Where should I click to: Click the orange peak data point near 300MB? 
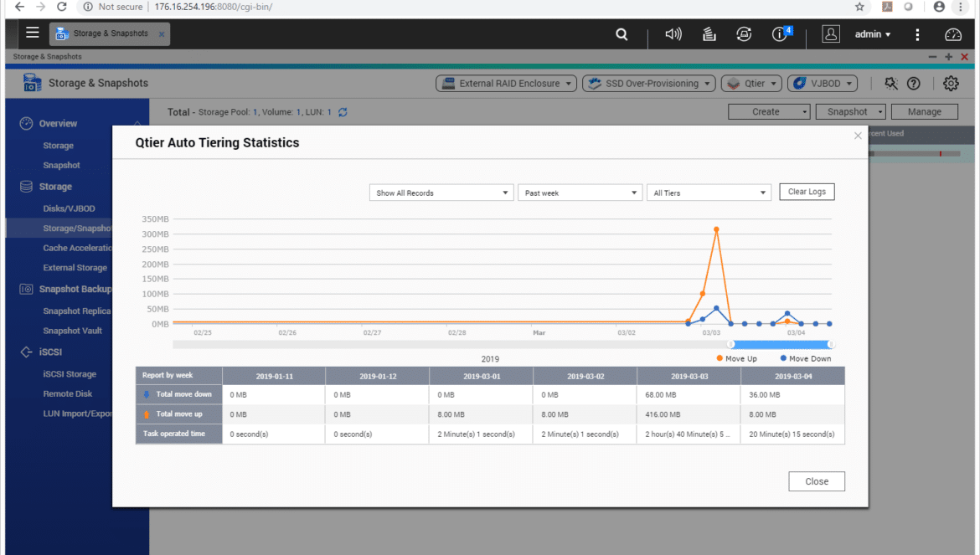coord(716,229)
